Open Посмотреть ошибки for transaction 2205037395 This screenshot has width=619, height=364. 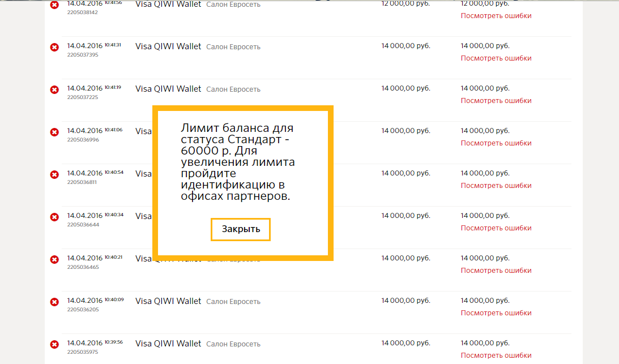496,58
